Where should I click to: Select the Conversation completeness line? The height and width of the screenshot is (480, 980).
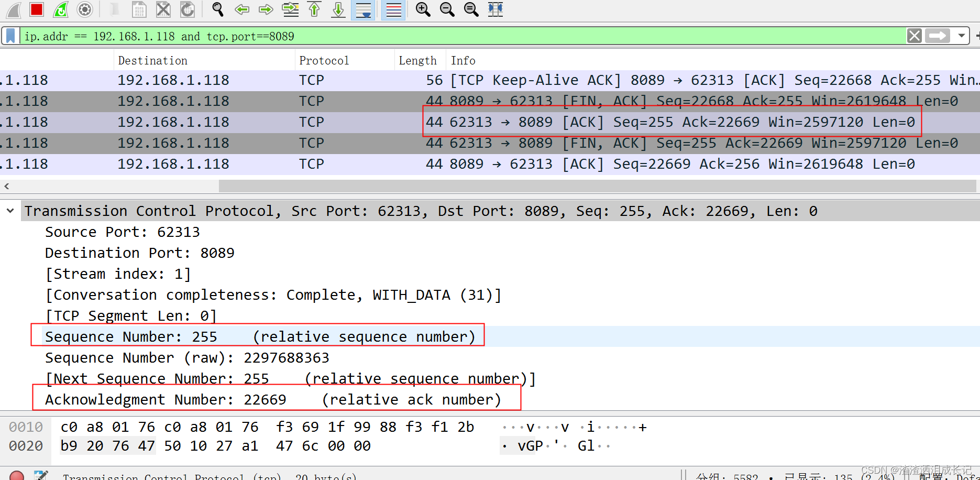(273, 294)
